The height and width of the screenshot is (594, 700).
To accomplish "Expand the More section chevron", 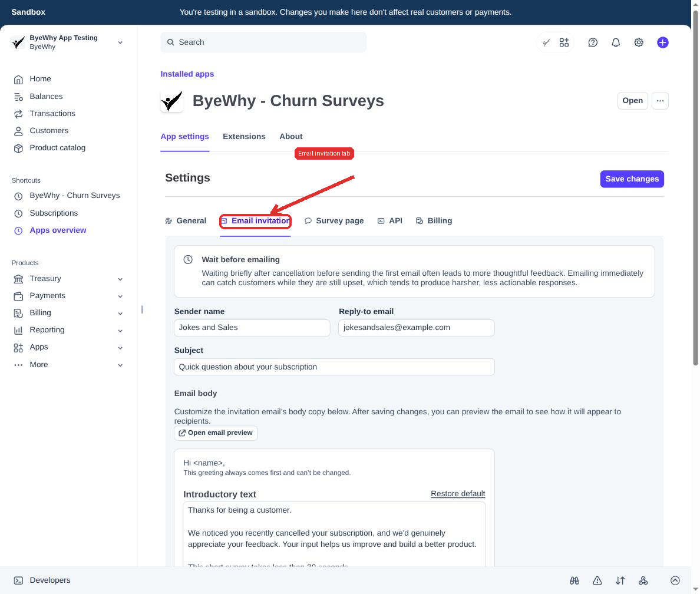I will (x=120, y=365).
